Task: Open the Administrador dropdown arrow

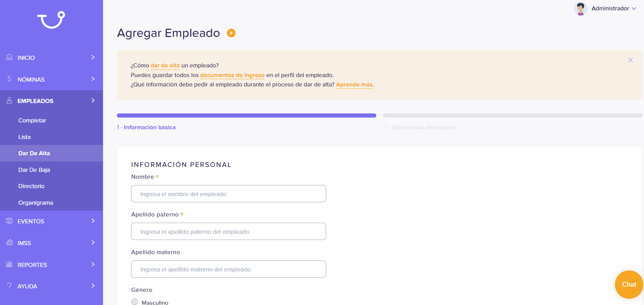Action: click(x=634, y=9)
